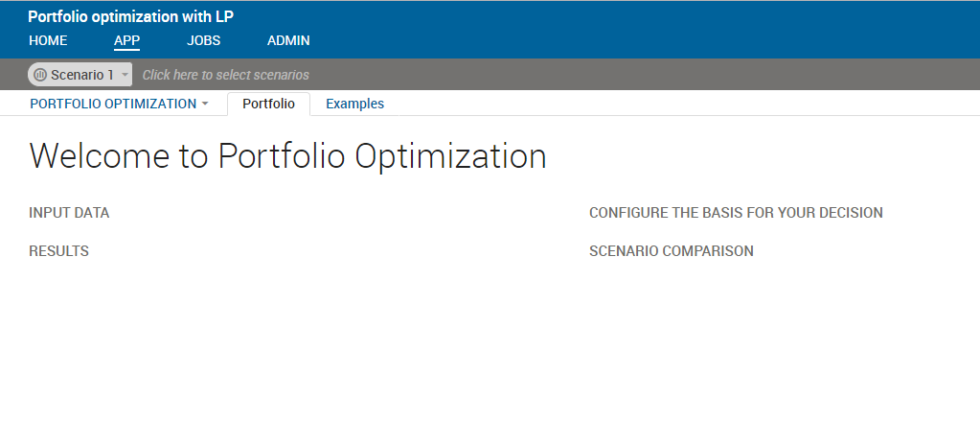
Task: Switch to the Portfolio tab
Action: [x=269, y=104]
